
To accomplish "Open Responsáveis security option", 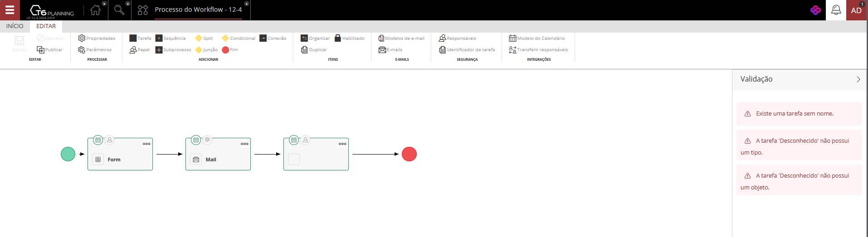I will 458,39.
